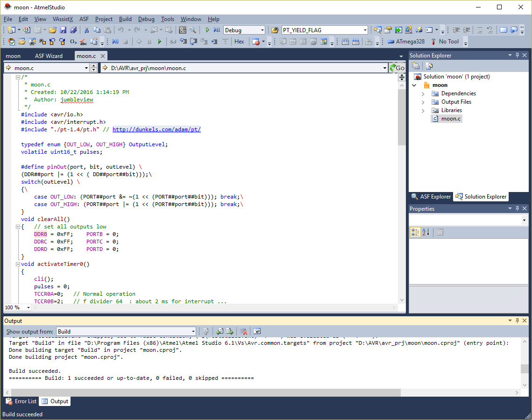Select Solution 'moon' (1 project) node
This screenshot has width=532, height=420.
452,77
